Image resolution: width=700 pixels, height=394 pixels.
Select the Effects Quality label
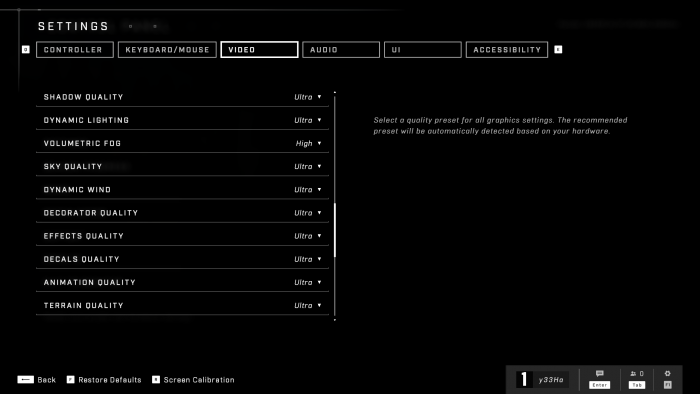(x=83, y=236)
